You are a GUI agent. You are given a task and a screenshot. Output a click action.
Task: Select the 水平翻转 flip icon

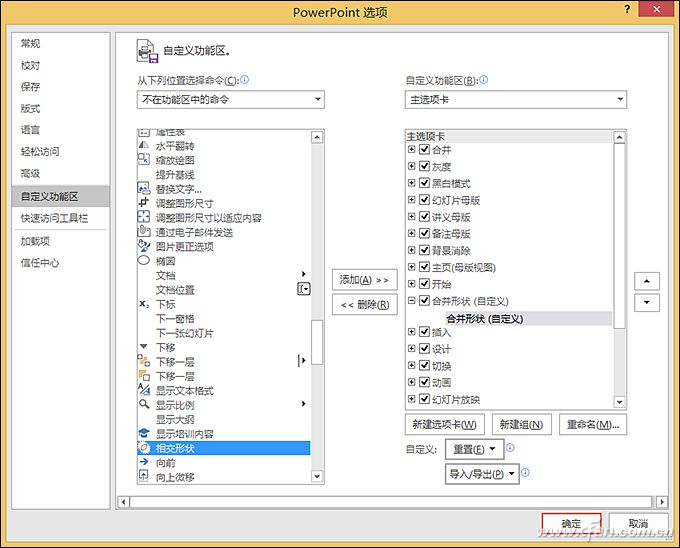pyautogui.click(x=144, y=145)
